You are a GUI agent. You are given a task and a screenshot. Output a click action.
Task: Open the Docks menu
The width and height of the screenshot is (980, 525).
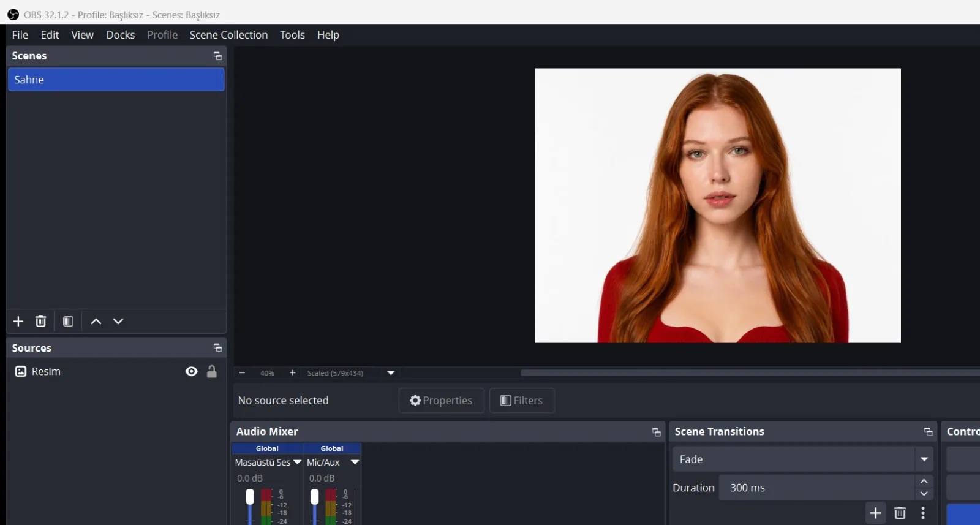(x=121, y=35)
